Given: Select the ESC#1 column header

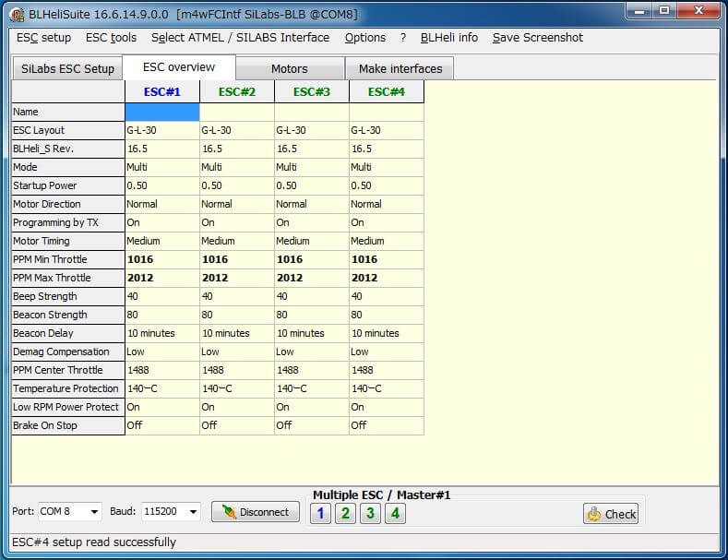Looking at the screenshot, I should [162, 92].
